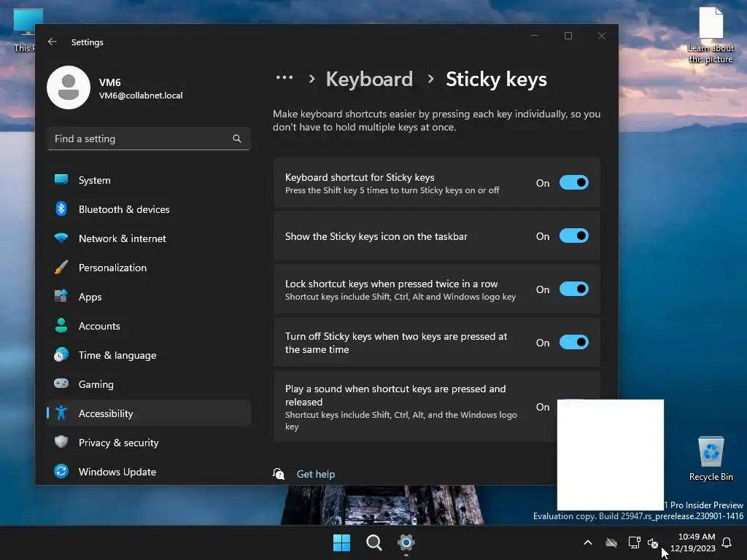This screenshot has width=747, height=560.
Task: Click the VM6@collabnet.local account email
Action: coord(141,96)
